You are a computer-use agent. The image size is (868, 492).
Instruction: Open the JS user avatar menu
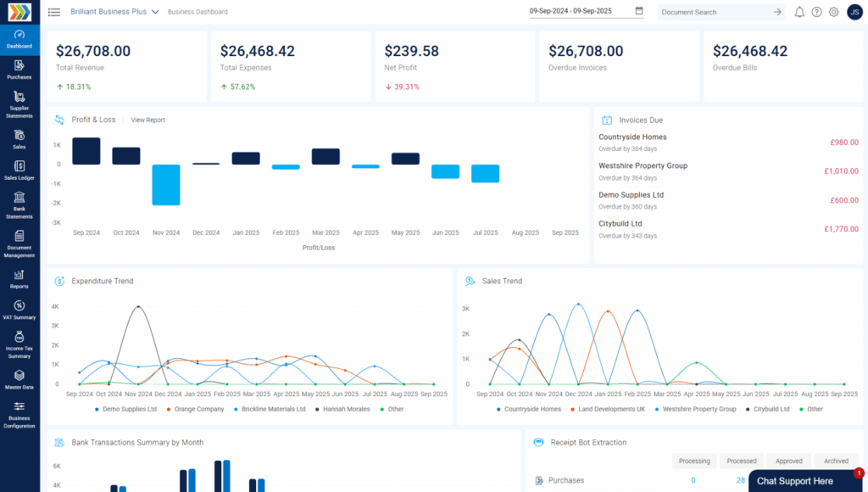854,12
